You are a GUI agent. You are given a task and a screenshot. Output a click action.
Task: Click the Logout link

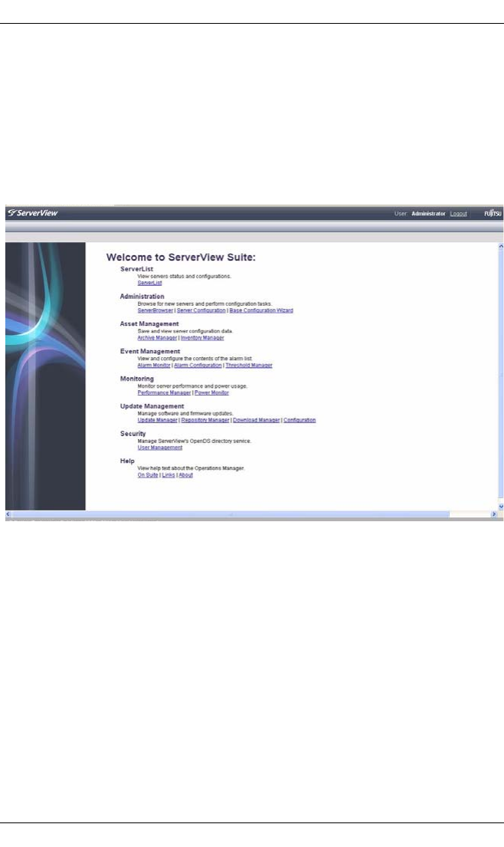459,214
